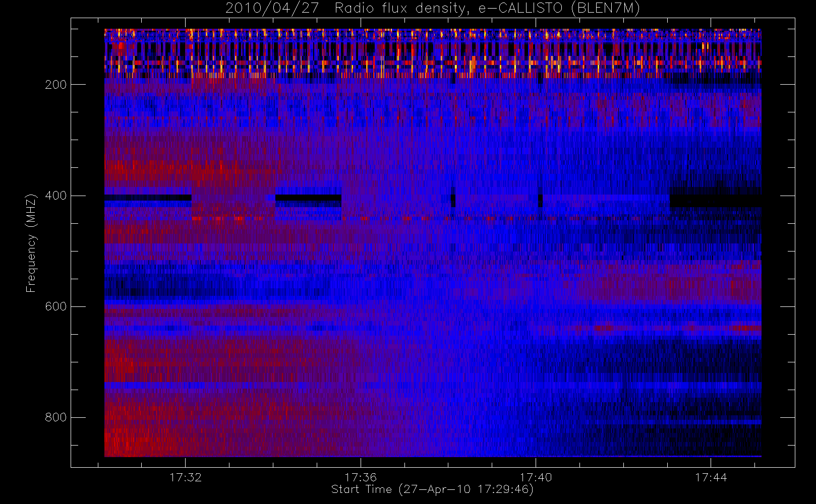Click the 200 frequency tick label

point(55,85)
